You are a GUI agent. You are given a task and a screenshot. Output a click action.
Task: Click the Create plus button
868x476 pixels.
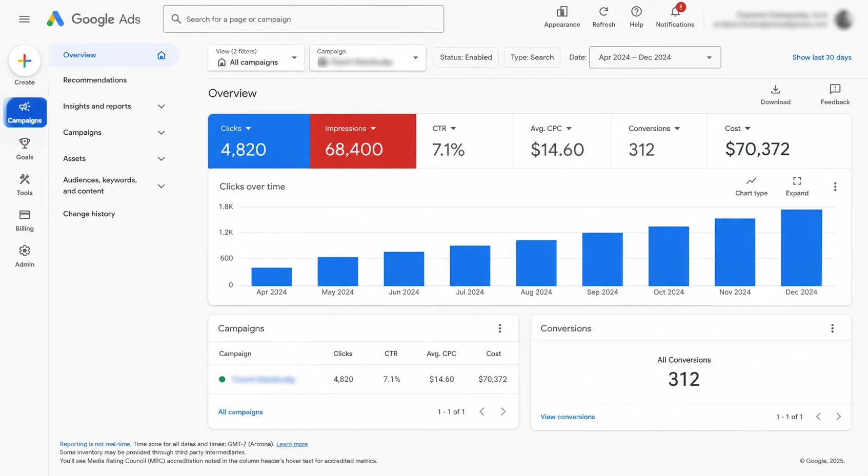coord(25,61)
